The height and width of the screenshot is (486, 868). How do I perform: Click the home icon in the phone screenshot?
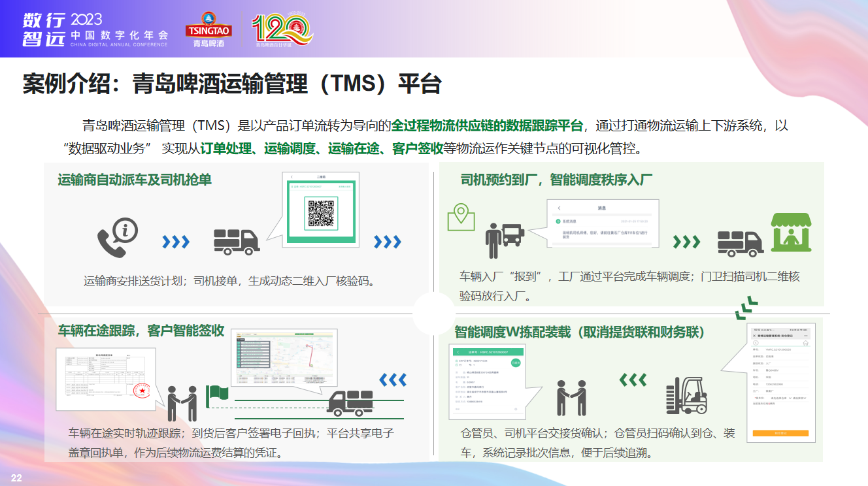805,342
